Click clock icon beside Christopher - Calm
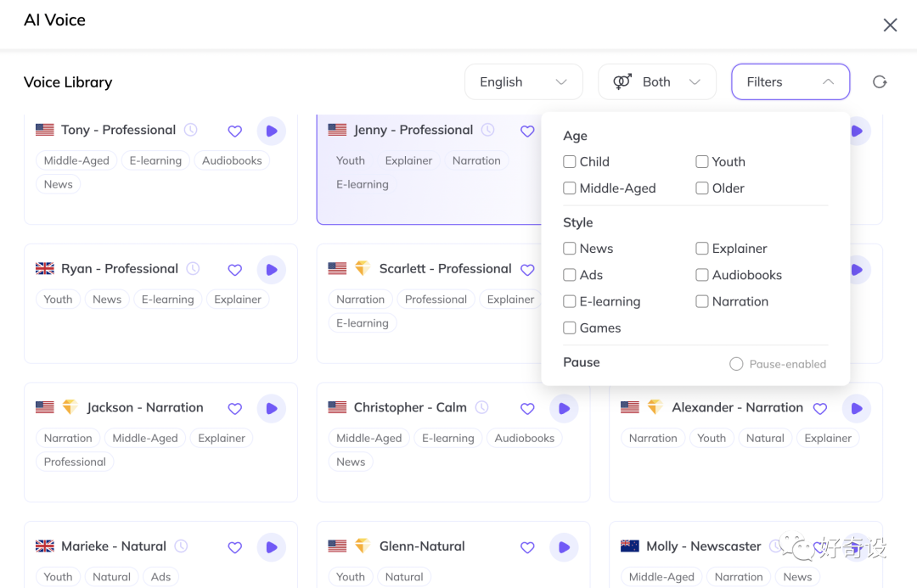 point(482,406)
